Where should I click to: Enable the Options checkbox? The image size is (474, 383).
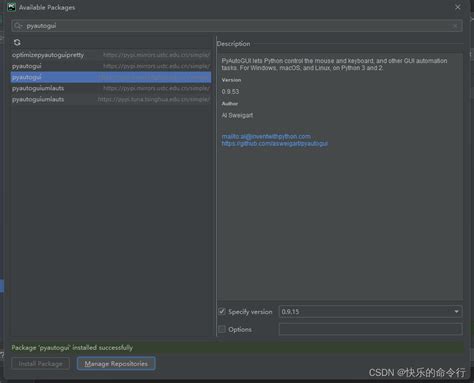222,329
